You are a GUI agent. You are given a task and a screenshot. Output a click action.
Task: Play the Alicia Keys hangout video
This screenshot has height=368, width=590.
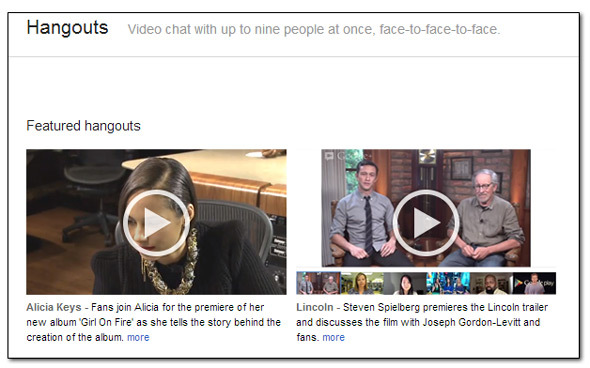156,223
